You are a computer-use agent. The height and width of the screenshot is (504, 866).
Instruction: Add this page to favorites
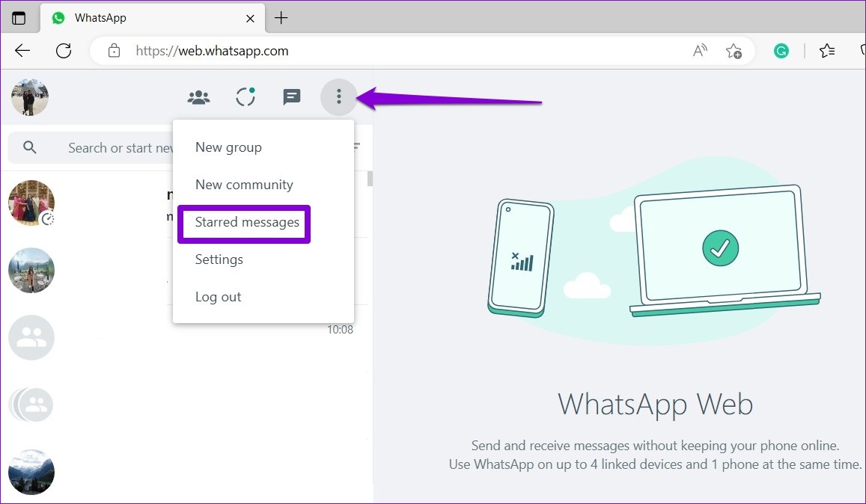coord(734,51)
